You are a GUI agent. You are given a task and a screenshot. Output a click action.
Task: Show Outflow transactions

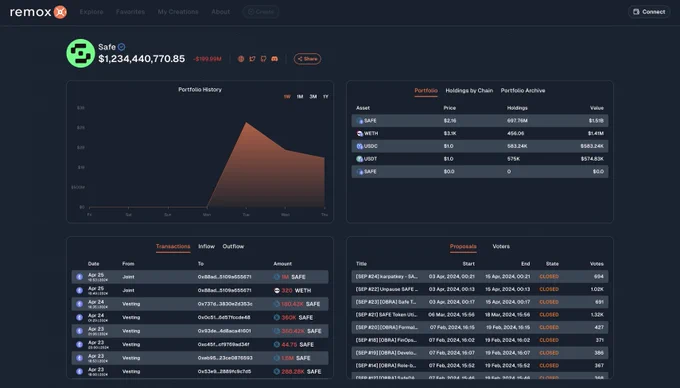(x=233, y=247)
